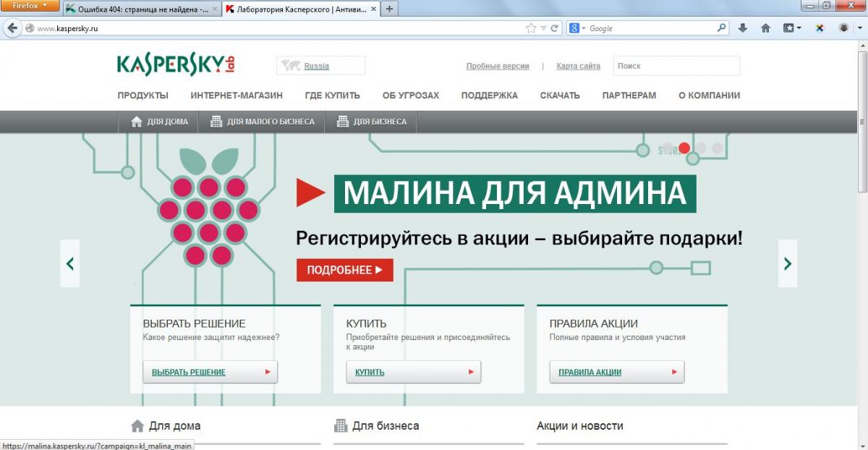The width and height of the screenshot is (868, 450).
Task: Click the ВЫБРАТЬ РЕШЕНИЕ button
Action: point(210,372)
